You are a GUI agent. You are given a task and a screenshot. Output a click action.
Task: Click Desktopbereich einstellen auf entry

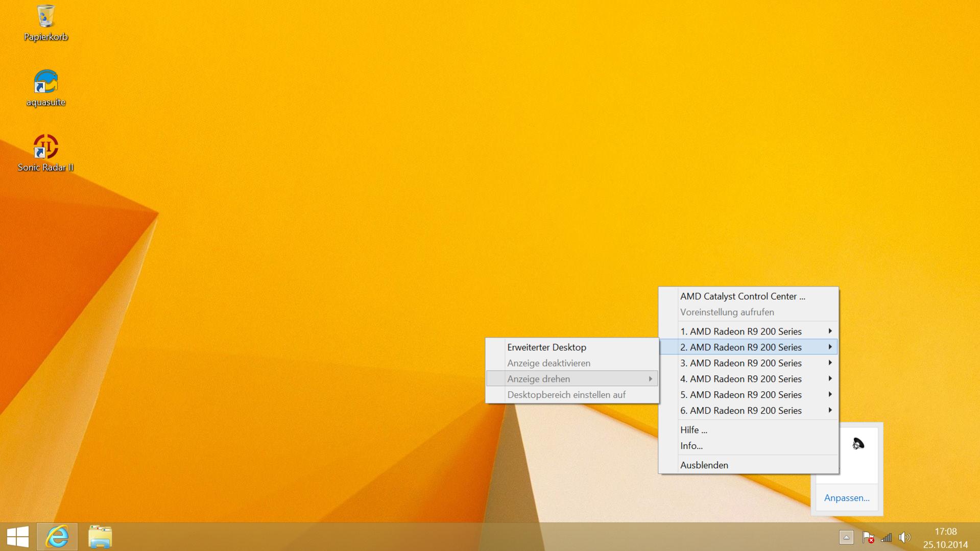[572, 395]
